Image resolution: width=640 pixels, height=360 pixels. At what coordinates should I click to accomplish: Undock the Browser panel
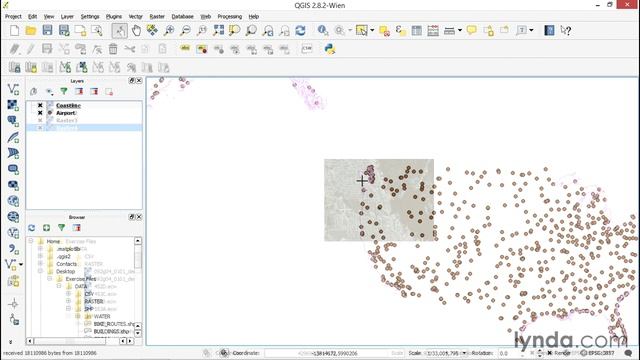[131, 217]
